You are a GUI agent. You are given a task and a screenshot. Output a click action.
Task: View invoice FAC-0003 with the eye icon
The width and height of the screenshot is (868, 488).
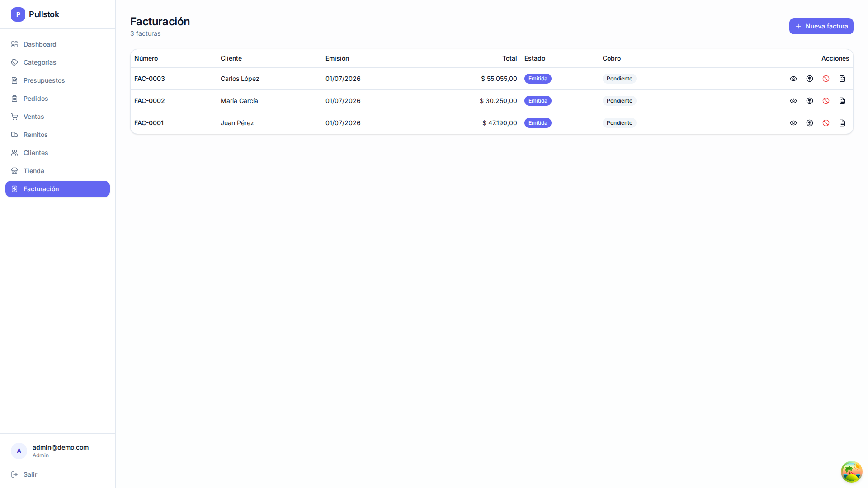(x=793, y=79)
